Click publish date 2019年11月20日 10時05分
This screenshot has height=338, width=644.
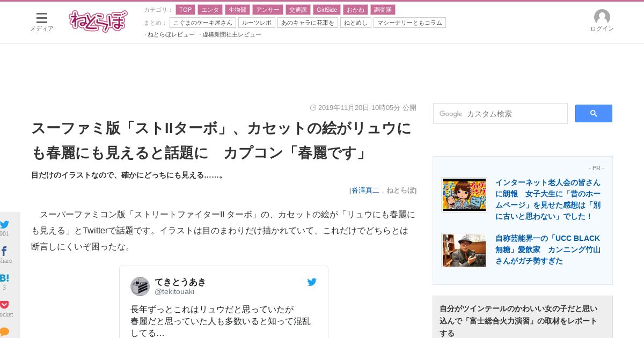click(359, 107)
